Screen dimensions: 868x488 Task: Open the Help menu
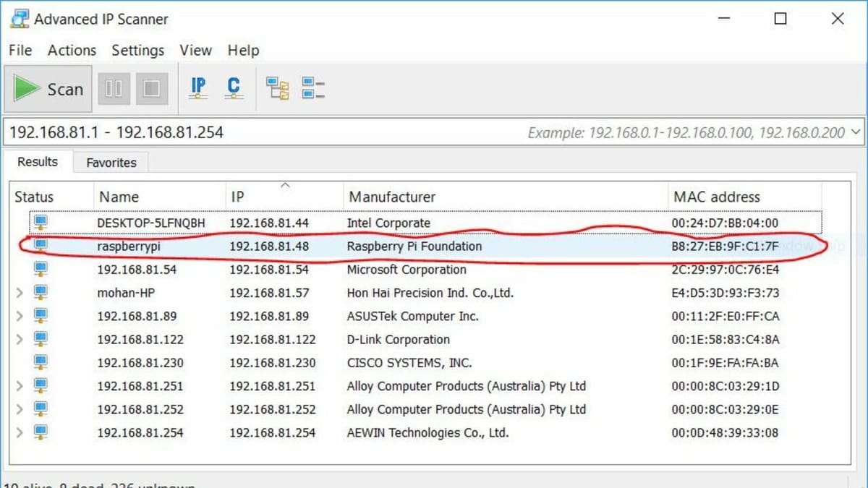[x=243, y=50]
